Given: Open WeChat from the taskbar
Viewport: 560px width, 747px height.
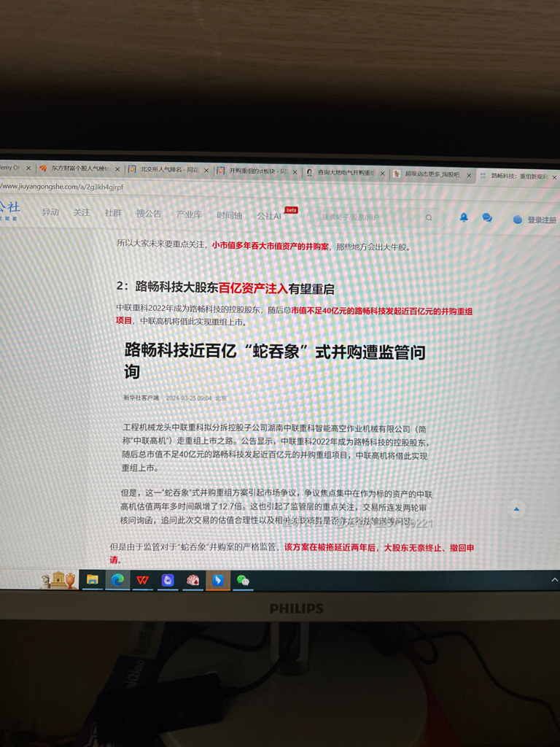Looking at the screenshot, I should coord(243,580).
